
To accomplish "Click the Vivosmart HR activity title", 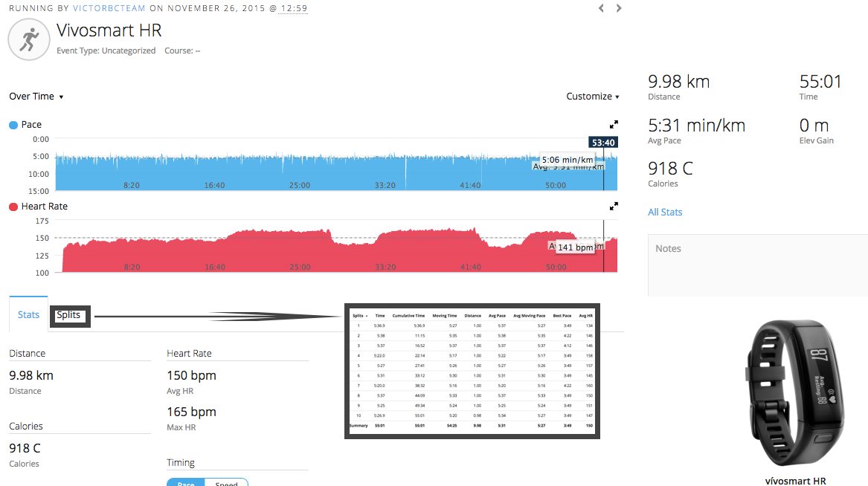I will point(109,30).
